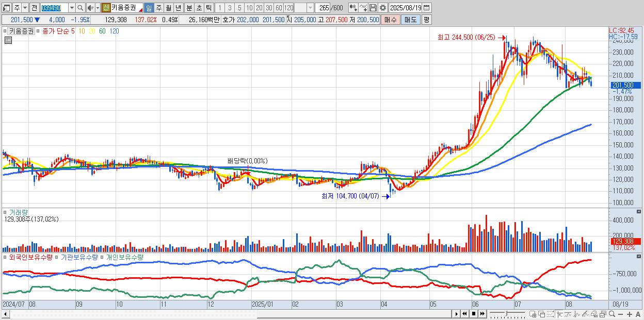Select the 초 second period toggle
Screen dimensions: 644x320
click(x=199, y=8)
